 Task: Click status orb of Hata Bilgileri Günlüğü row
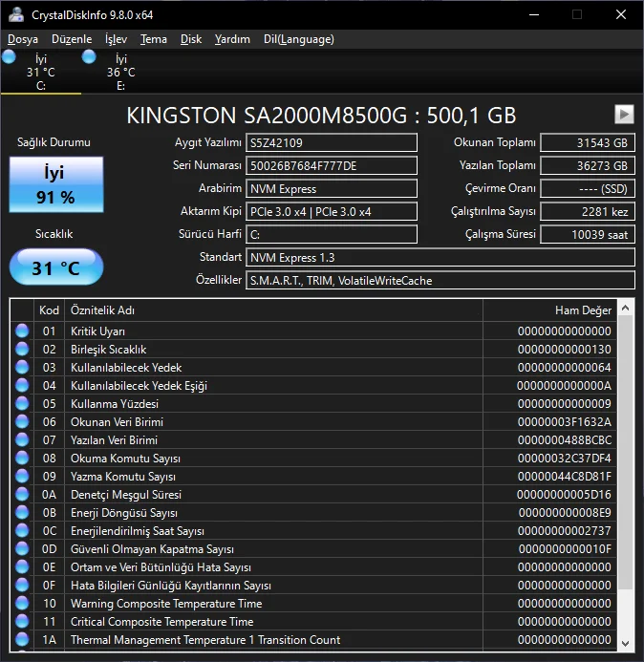point(22,585)
